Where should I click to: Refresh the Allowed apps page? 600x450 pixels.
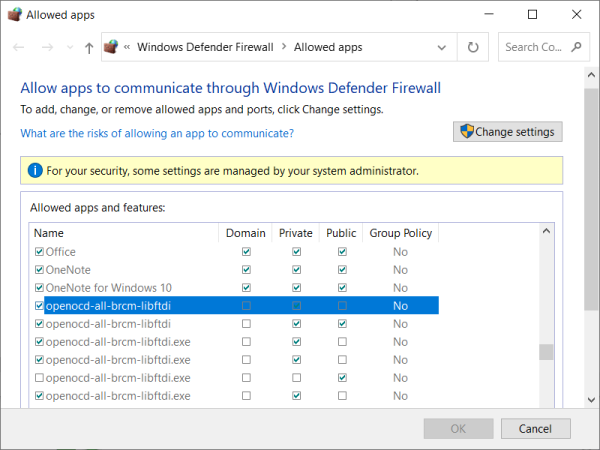(473, 47)
